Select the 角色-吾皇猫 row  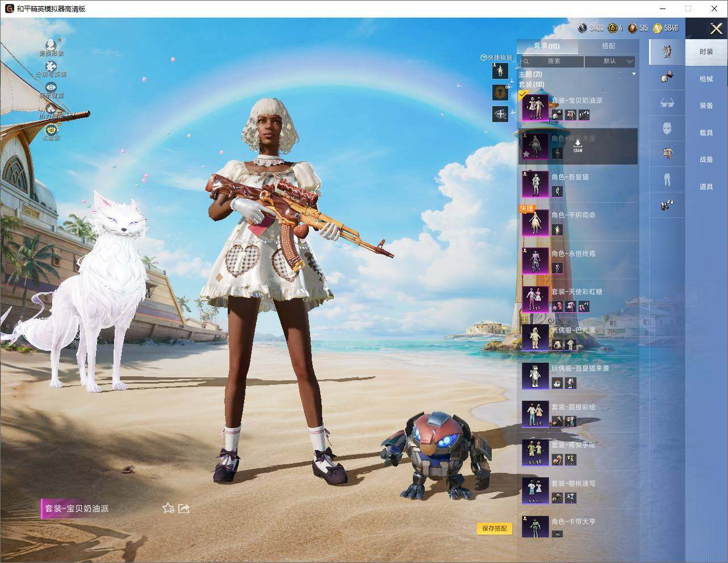tap(578, 184)
